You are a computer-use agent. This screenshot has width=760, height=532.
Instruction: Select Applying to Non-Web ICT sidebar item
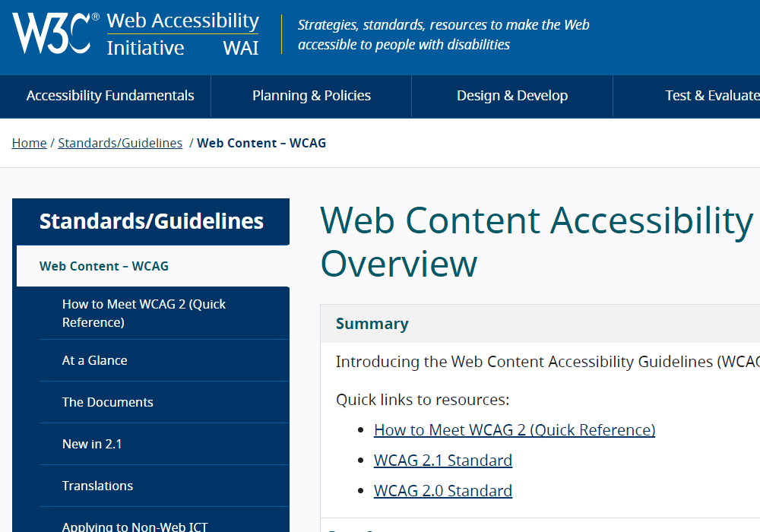[134, 525]
